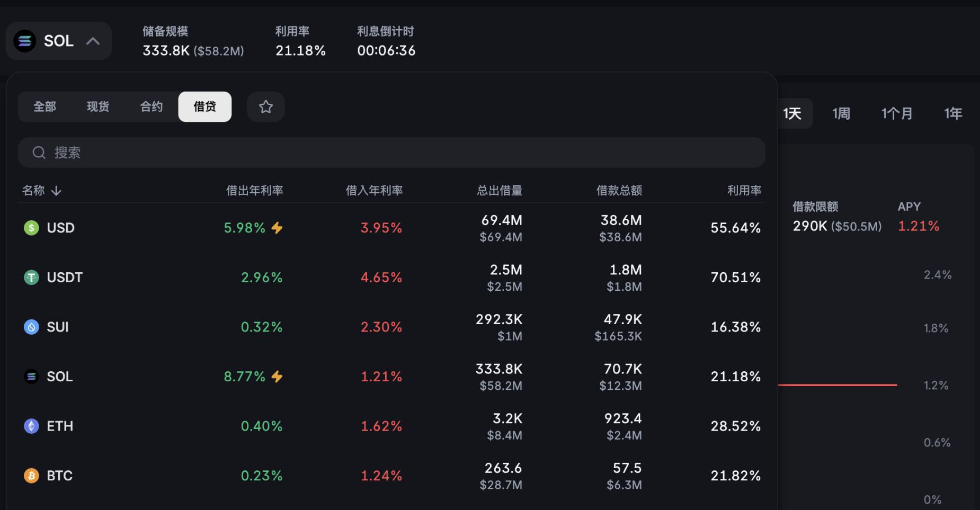980x510 pixels.
Task: Collapse the SOL market selector chevron
Action: click(x=93, y=41)
